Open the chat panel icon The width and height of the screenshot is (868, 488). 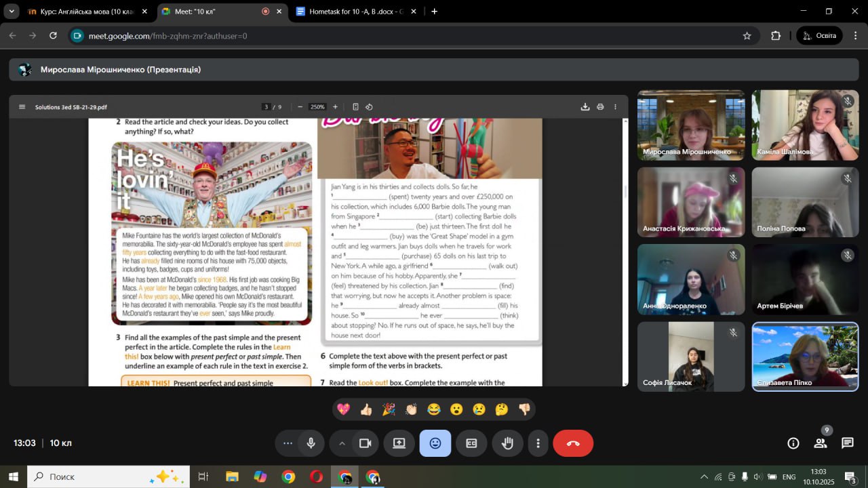point(847,443)
